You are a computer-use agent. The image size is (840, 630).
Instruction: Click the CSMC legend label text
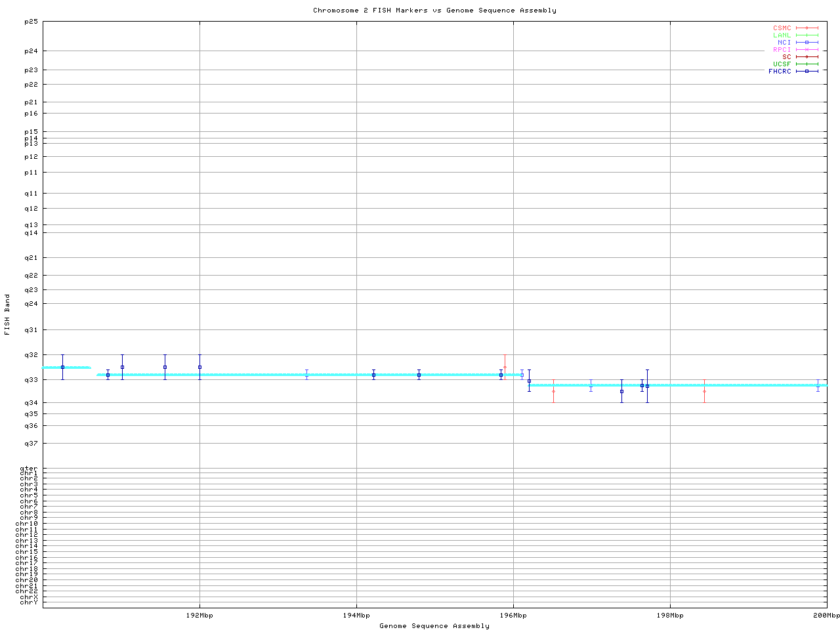tap(782, 28)
